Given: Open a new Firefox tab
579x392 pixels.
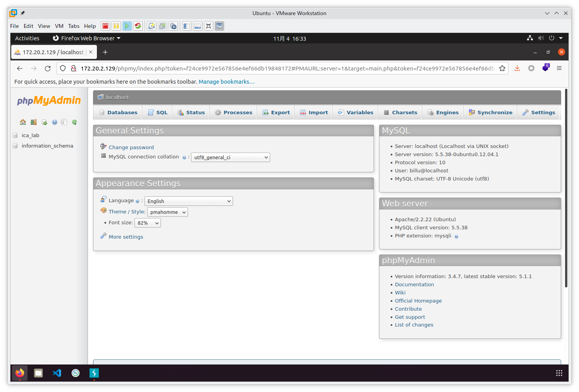Looking at the screenshot, I should pyautogui.click(x=105, y=52).
